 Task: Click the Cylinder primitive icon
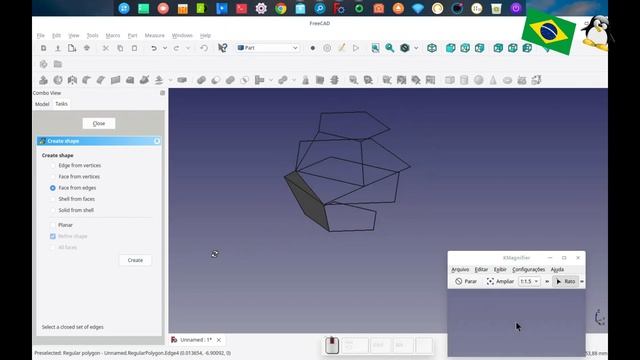coord(464,80)
